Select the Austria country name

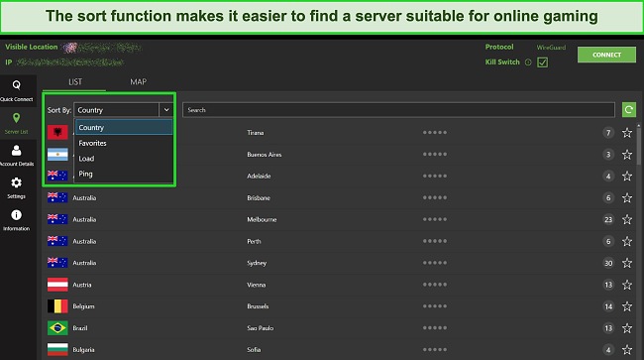82,285
